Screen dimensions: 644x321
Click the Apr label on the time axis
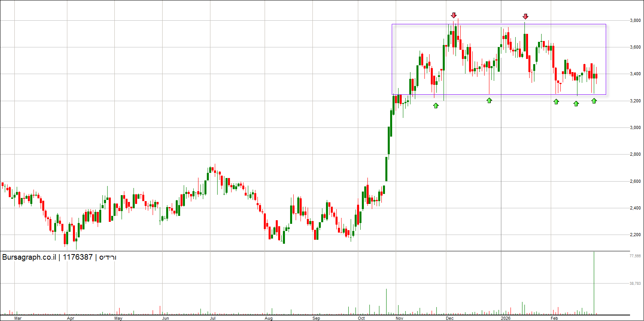point(71,318)
